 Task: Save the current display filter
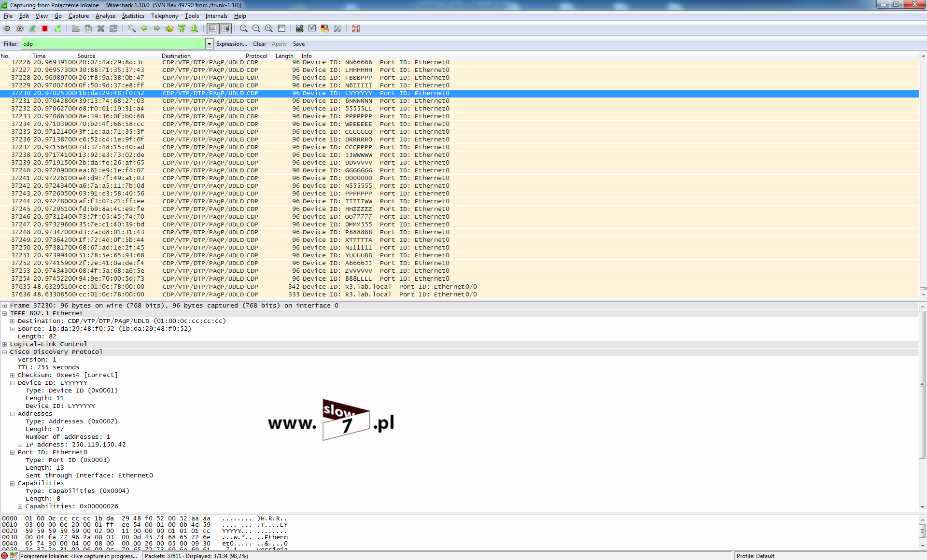[x=298, y=44]
